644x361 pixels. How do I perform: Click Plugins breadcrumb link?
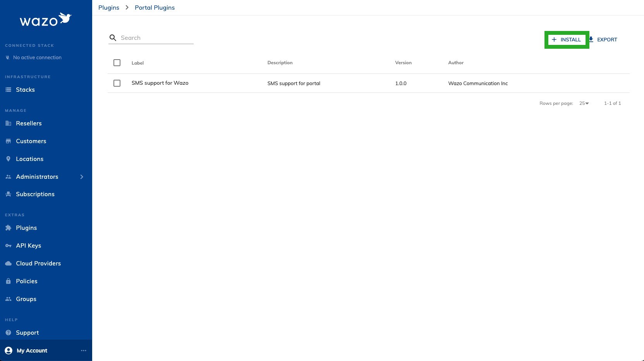tap(109, 8)
